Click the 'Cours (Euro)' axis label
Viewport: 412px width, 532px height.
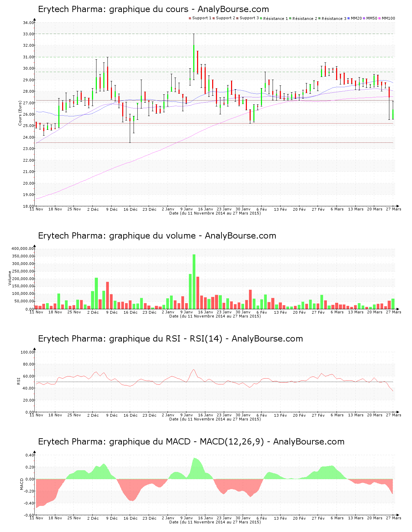20,113
